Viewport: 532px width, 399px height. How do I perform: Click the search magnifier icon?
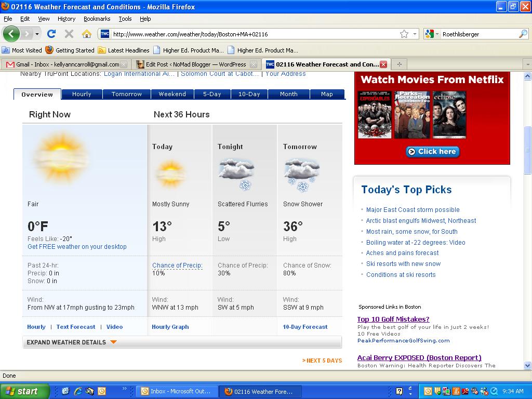(x=523, y=34)
